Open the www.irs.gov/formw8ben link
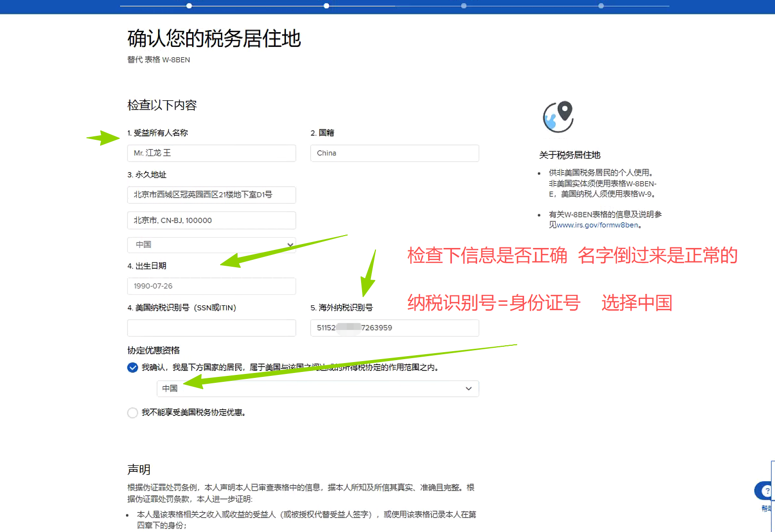The width and height of the screenshot is (775, 532). tap(598, 225)
